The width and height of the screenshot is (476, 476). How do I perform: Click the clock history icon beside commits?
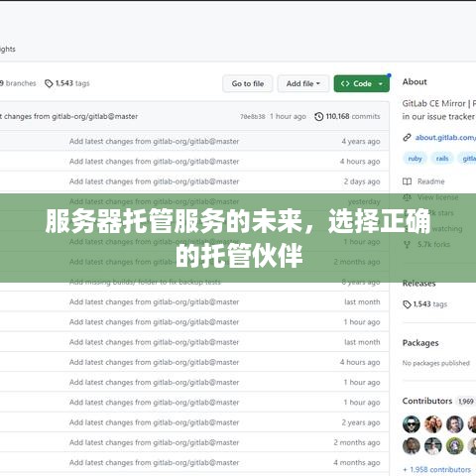319,117
